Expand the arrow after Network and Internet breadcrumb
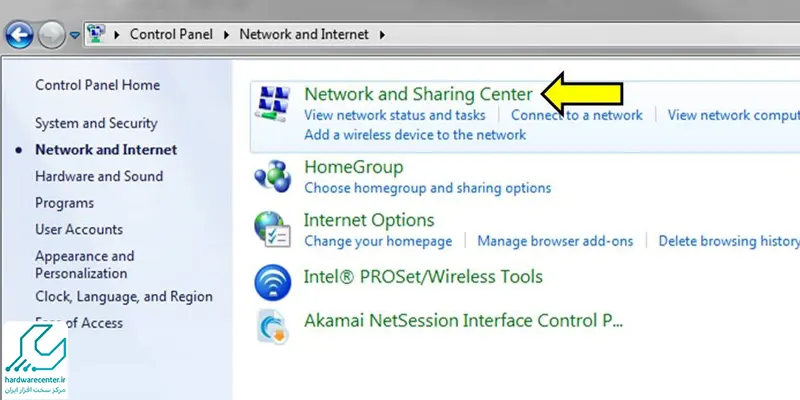 coord(382,35)
